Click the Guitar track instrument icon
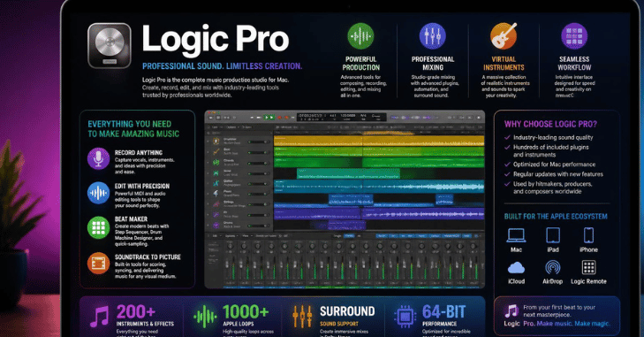This screenshot has width=644, height=337. click(x=216, y=183)
